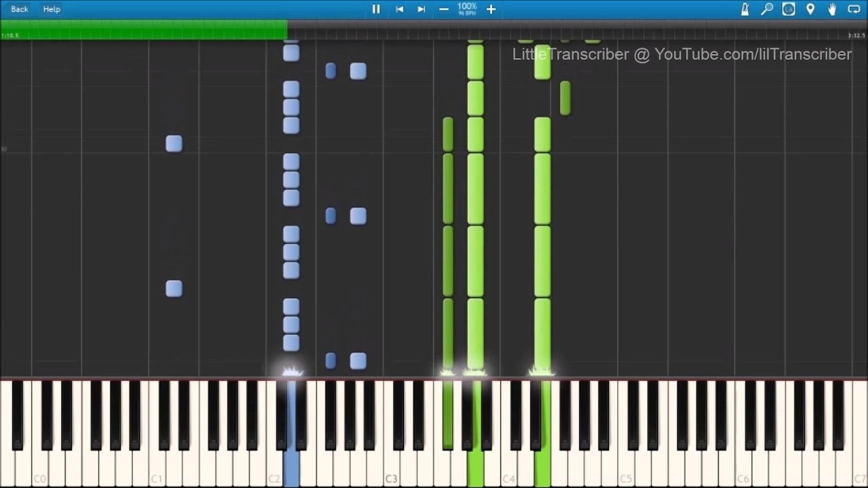Click the 3:32.5 total duration label
The image size is (868, 488).
pos(856,35)
